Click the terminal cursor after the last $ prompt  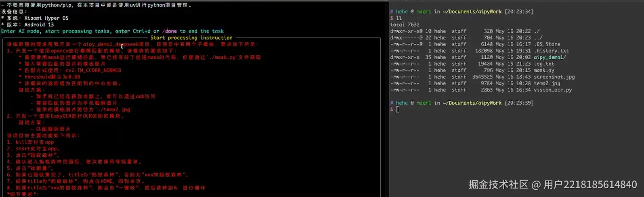pos(398,110)
